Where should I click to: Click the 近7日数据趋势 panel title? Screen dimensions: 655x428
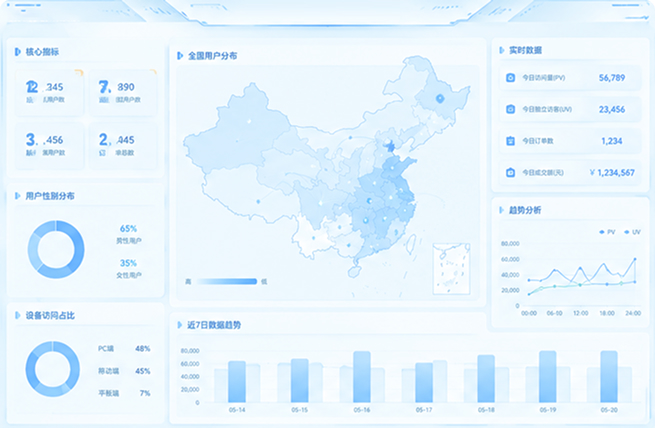point(214,325)
